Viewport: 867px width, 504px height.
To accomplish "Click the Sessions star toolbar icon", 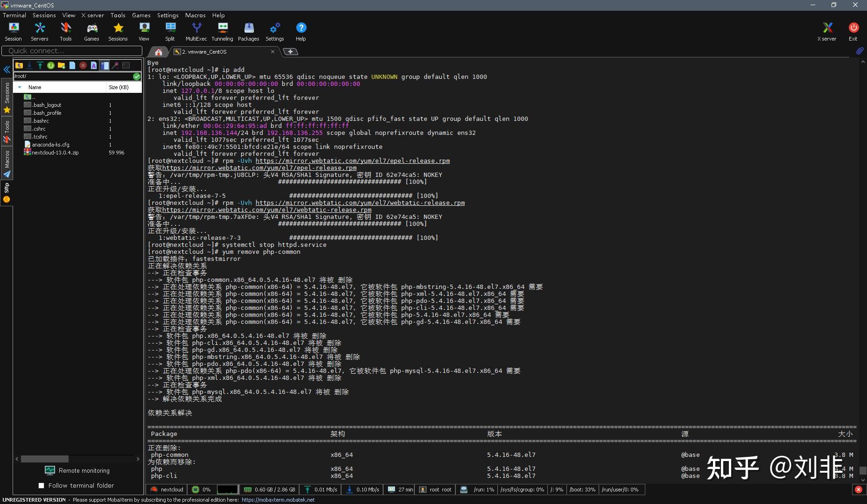I will [118, 32].
